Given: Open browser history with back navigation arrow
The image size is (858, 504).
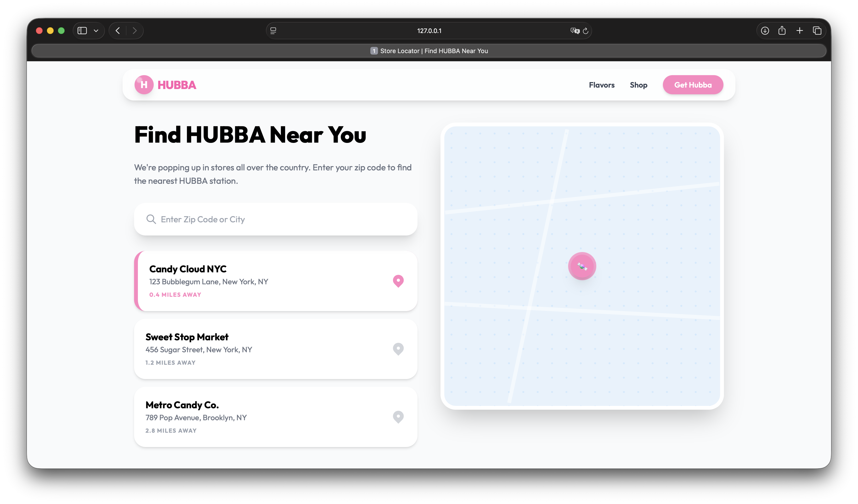Looking at the screenshot, I should tap(118, 30).
